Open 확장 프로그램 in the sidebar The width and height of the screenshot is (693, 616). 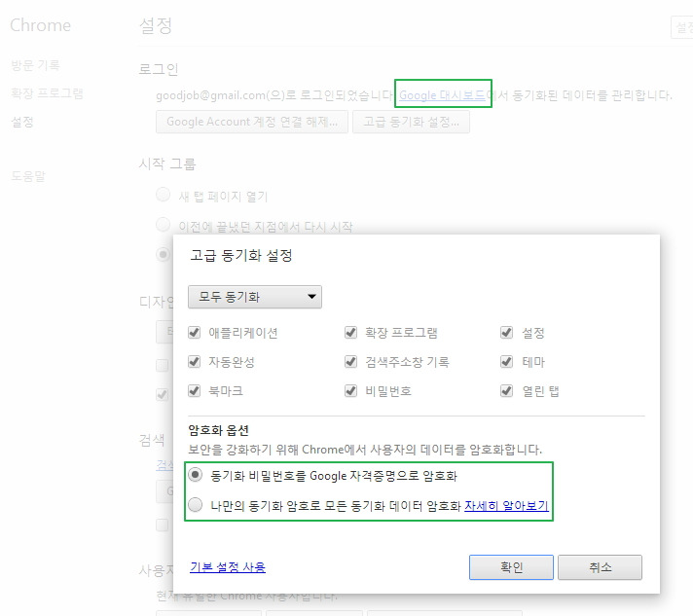point(47,93)
